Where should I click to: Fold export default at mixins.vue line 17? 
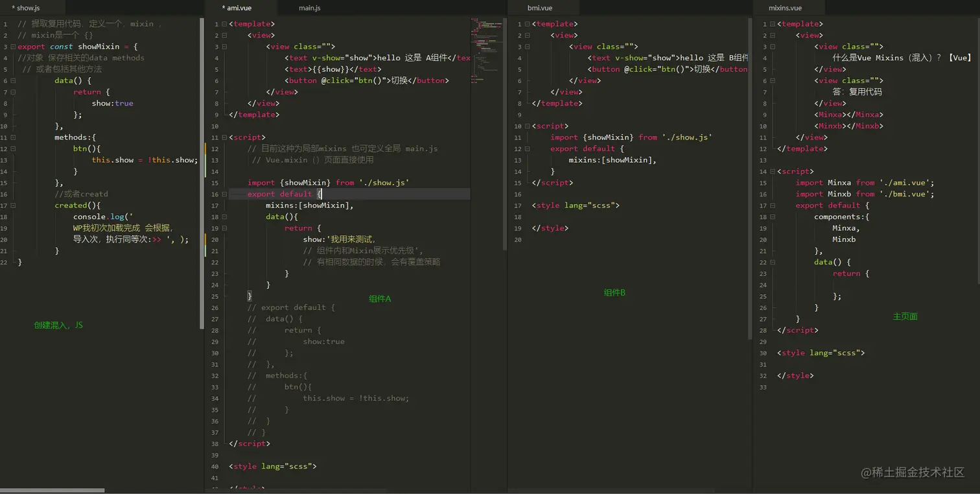(x=773, y=206)
